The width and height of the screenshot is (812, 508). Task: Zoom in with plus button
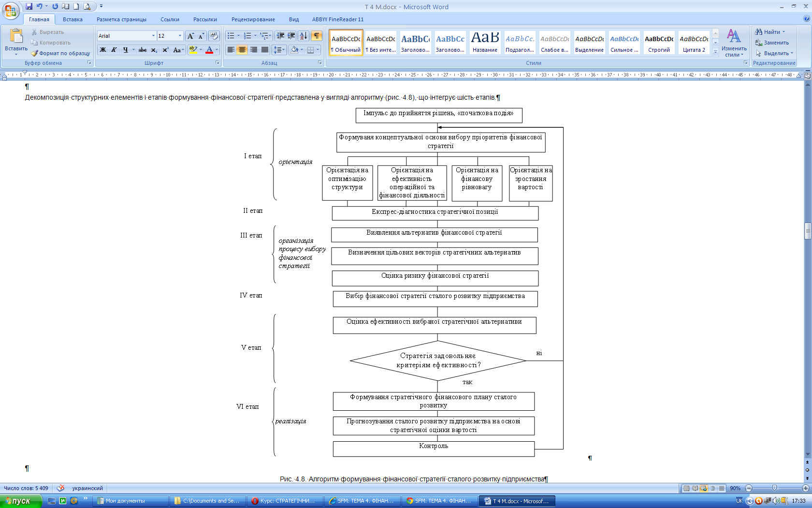tap(805, 488)
